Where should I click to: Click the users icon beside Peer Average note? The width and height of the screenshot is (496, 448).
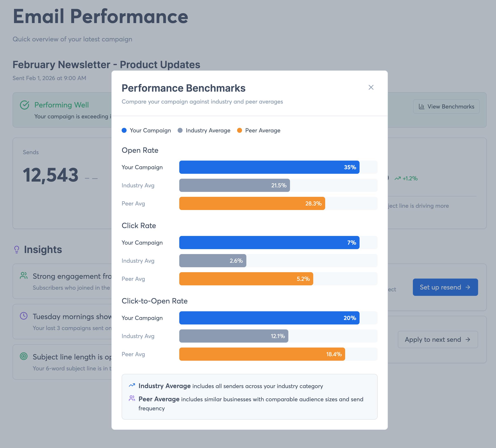[132, 398]
